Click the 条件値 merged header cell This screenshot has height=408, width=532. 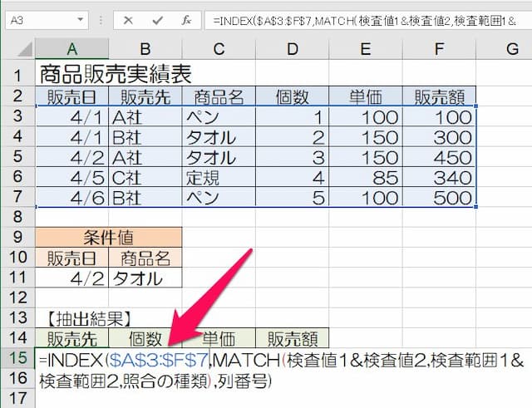[109, 237]
